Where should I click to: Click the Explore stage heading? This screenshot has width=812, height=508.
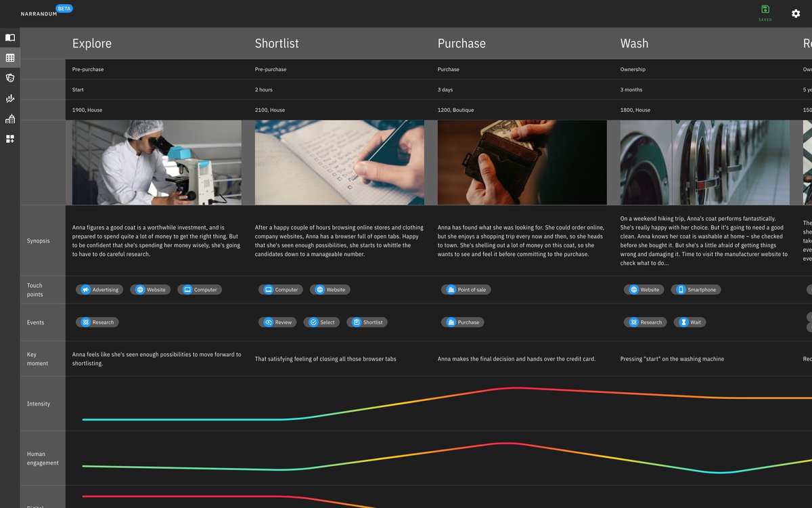click(x=92, y=43)
